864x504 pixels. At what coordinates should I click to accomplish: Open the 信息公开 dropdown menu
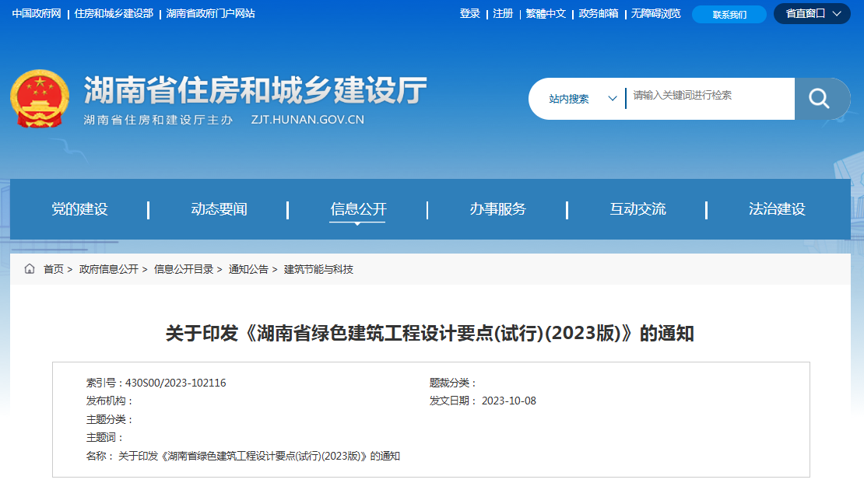(x=357, y=209)
